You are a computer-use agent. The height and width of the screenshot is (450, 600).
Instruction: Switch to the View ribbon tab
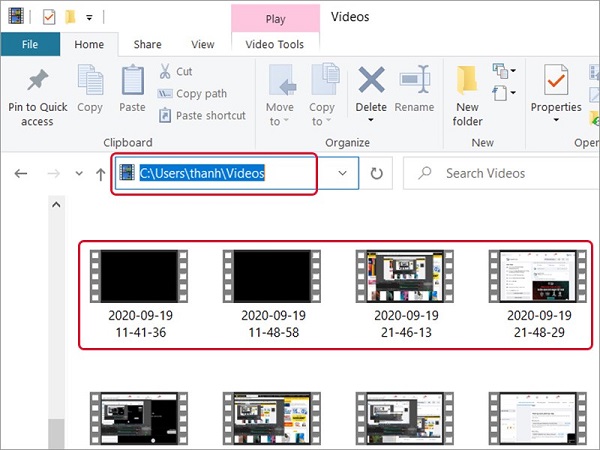pos(203,44)
